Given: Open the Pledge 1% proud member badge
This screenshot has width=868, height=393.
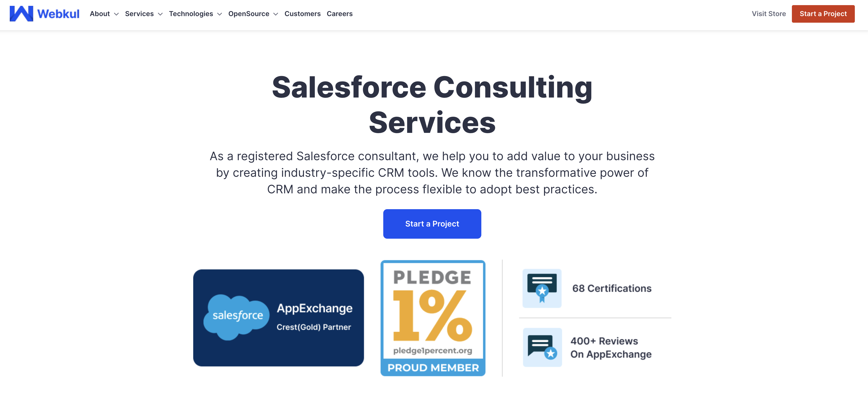Looking at the screenshot, I should [x=433, y=318].
